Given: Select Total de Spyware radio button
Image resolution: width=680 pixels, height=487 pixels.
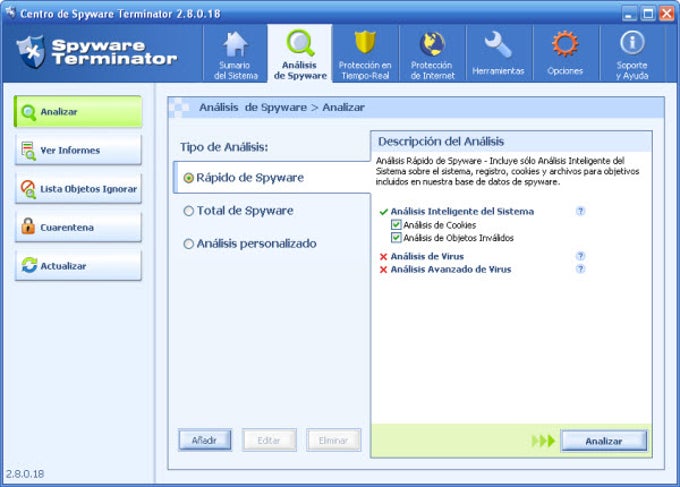Looking at the screenshot, I should coord(188,211).
